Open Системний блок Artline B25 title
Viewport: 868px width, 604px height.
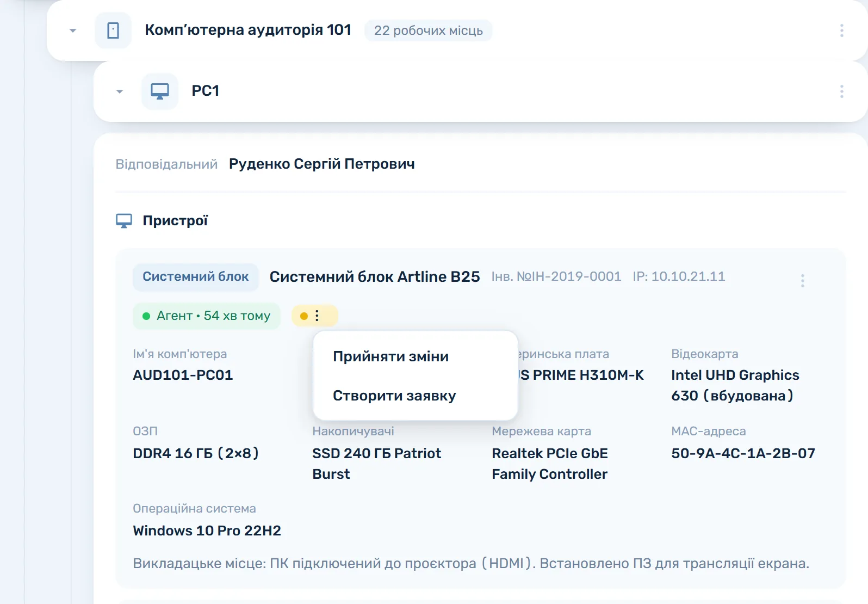point(375,277)
